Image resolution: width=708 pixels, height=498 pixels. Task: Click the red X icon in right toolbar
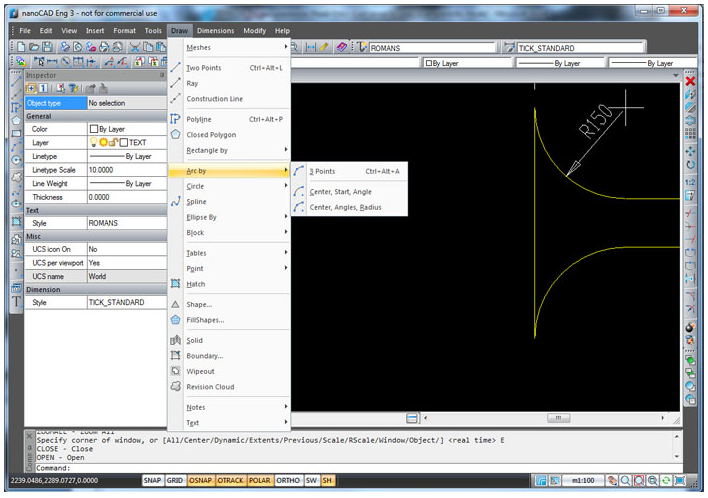coord(690,81)
